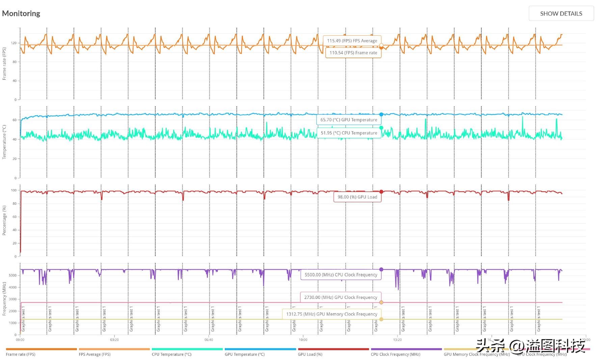Select the blue GPU Temperature data point marker

381,115
